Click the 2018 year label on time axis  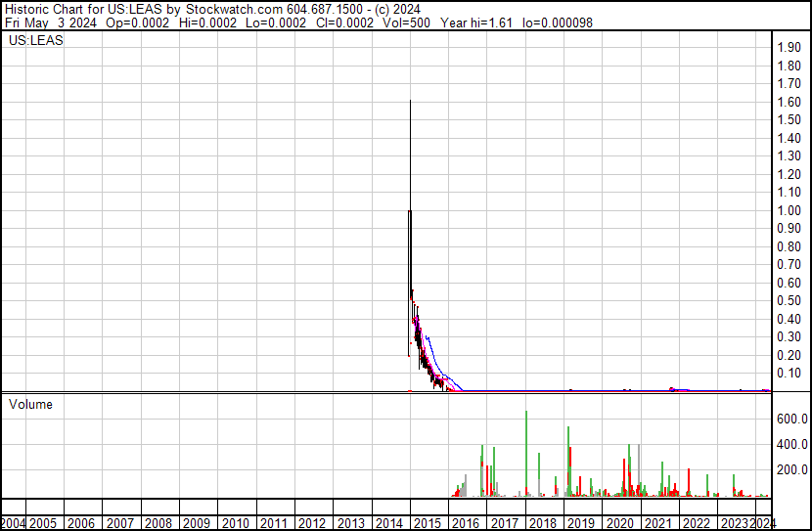pos(543,523)
